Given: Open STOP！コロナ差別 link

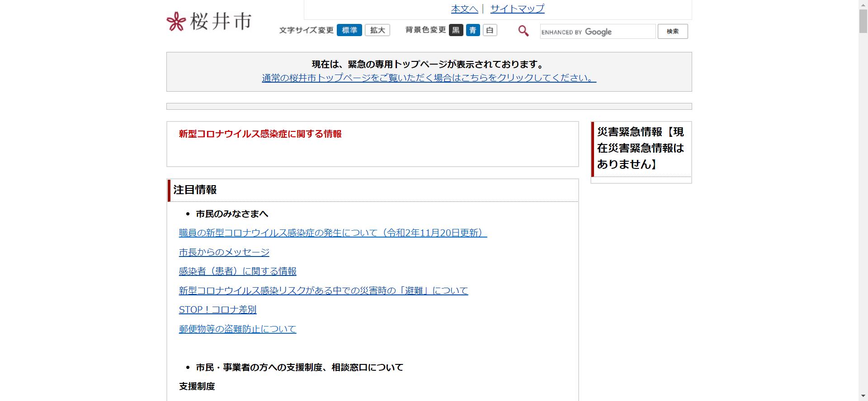Looking at the screenshot, I should click(217, 310).
